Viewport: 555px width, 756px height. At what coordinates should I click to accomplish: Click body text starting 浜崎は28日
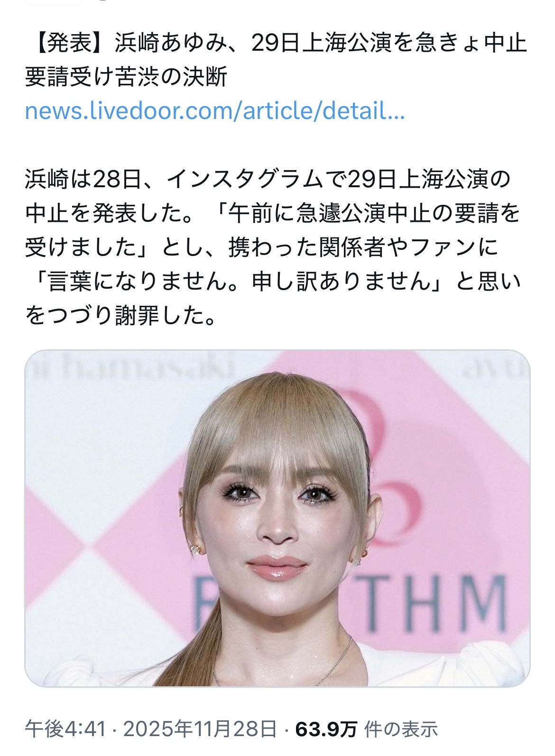(268, 180)
